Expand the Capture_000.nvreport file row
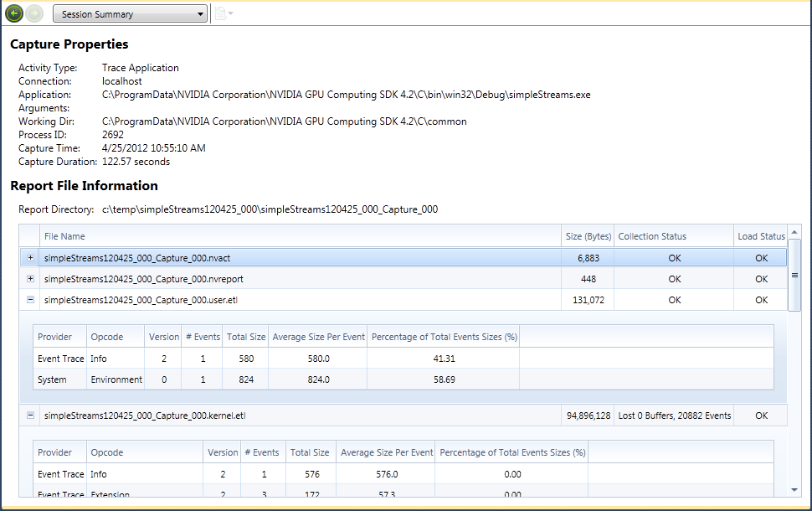 pos(30,278)
